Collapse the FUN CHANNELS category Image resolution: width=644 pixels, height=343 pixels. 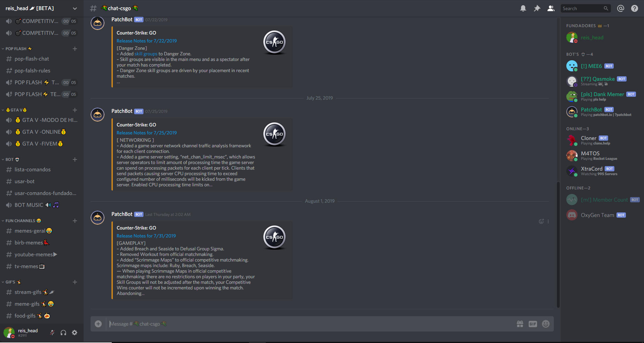22,221
